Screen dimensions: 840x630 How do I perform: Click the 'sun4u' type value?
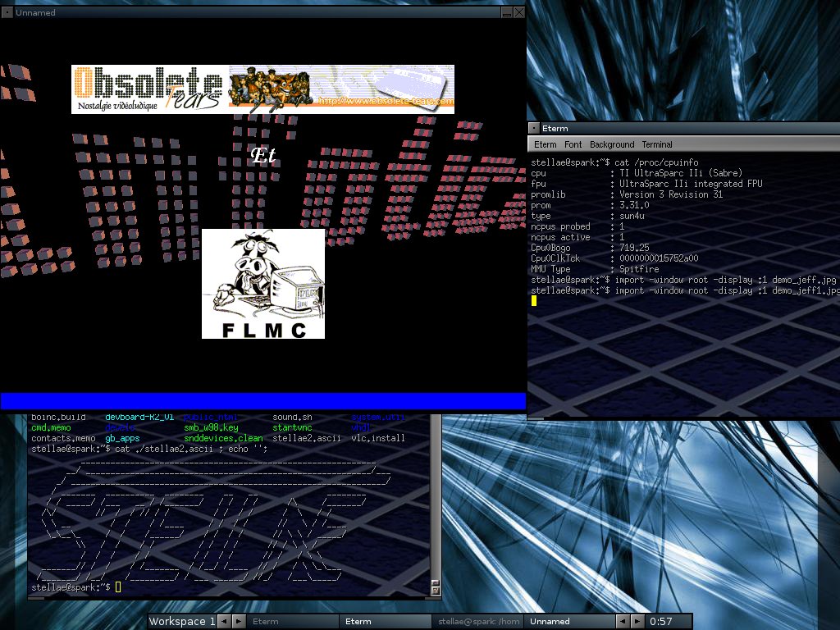(x=632, y=216)
